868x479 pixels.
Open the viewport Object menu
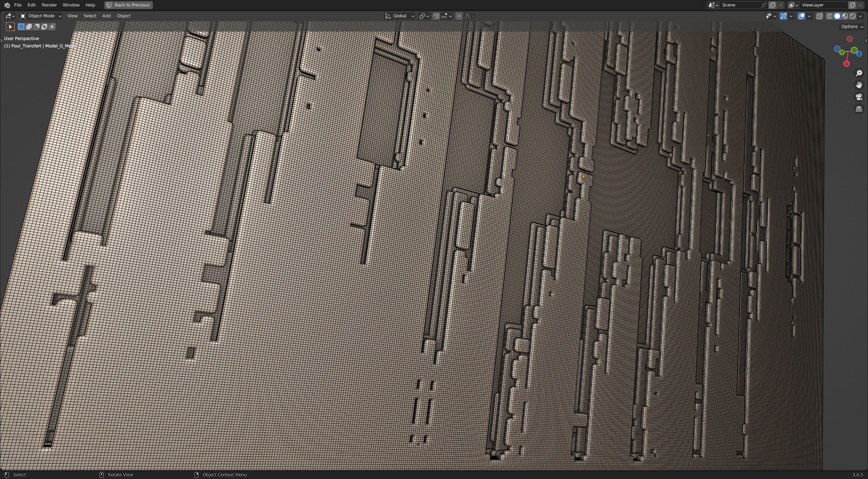[123, 16]
